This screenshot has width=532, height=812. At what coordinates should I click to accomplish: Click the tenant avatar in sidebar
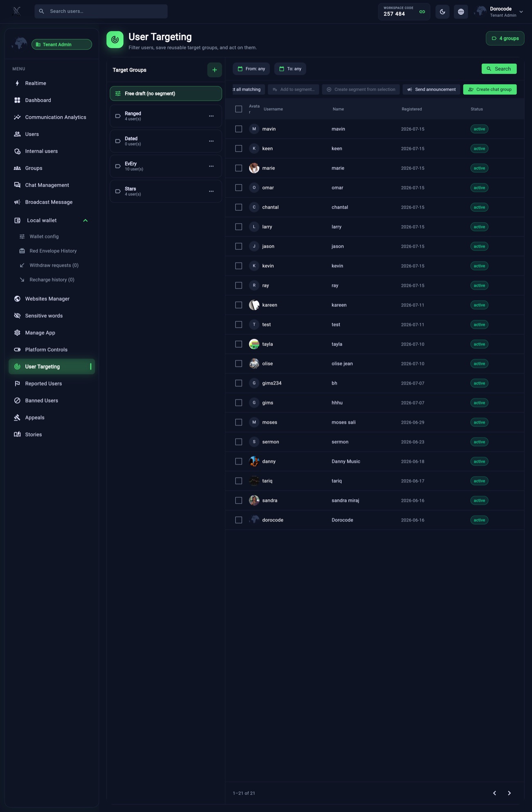click(19, 43)
